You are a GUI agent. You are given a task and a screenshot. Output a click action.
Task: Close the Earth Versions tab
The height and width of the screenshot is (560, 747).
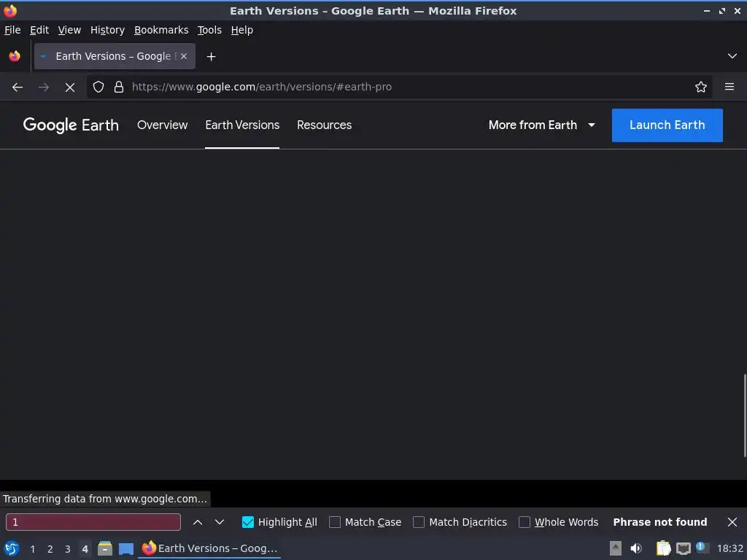pos(184,56)
